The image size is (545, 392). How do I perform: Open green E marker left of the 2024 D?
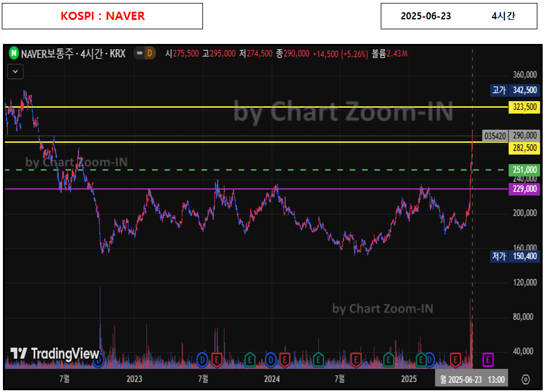pos(249,360)
